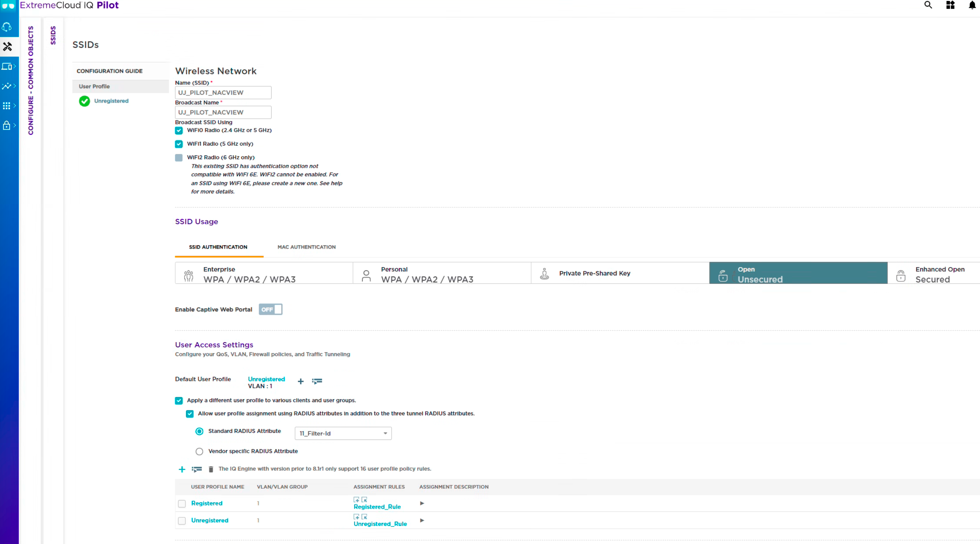Expand the apps grid sidebar chevron
This screenshot has height=544, width=980.
15,106
